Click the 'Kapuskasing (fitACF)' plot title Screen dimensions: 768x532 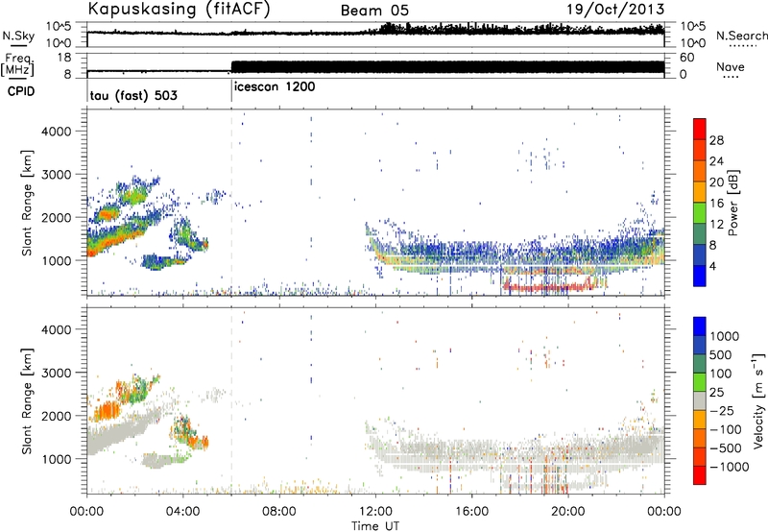[x=179, y=9]
